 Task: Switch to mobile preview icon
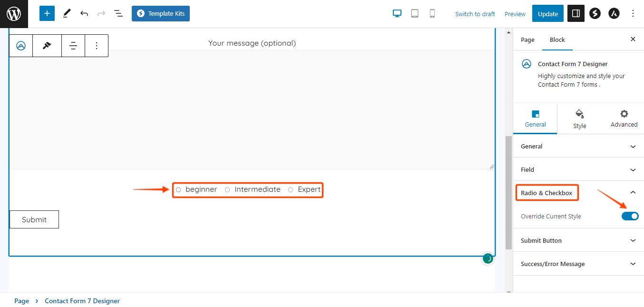pyautogui.click(x=432, y=14)
